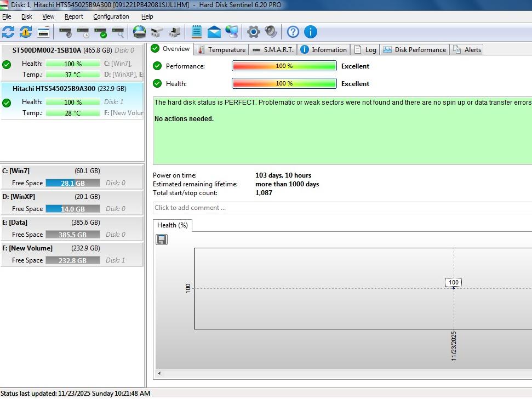Click the speaker sound icon in toolbar
Image resolution: width=532 pixels, height=399 pixels.
(x=271, y=32)
